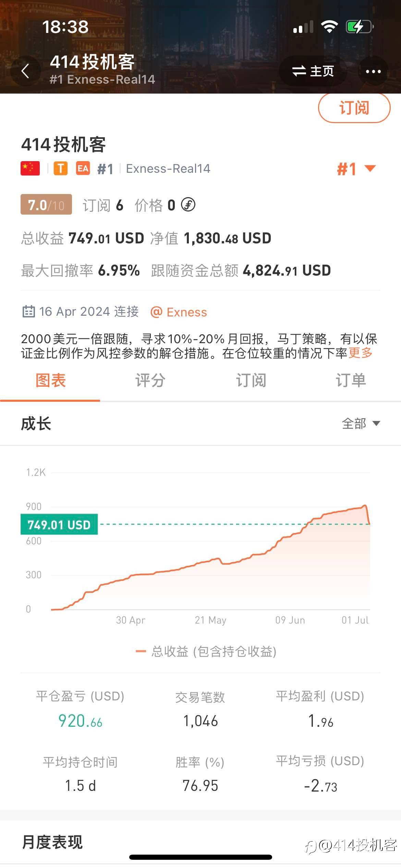Open the @ Exness broker link

tap(179, 312)
